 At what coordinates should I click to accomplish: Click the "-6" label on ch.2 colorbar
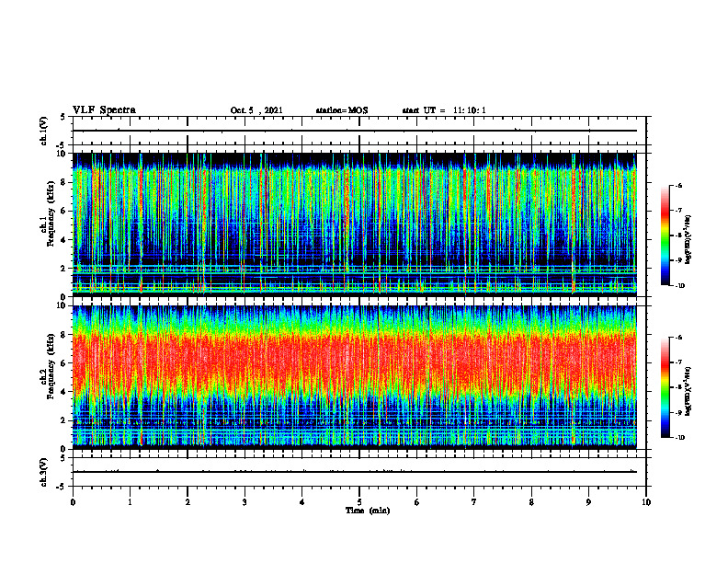678,338
